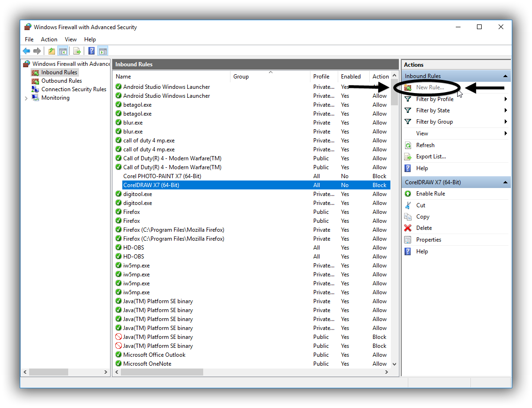Open the View submenu arrow in Actions

[x=506, y=133]
